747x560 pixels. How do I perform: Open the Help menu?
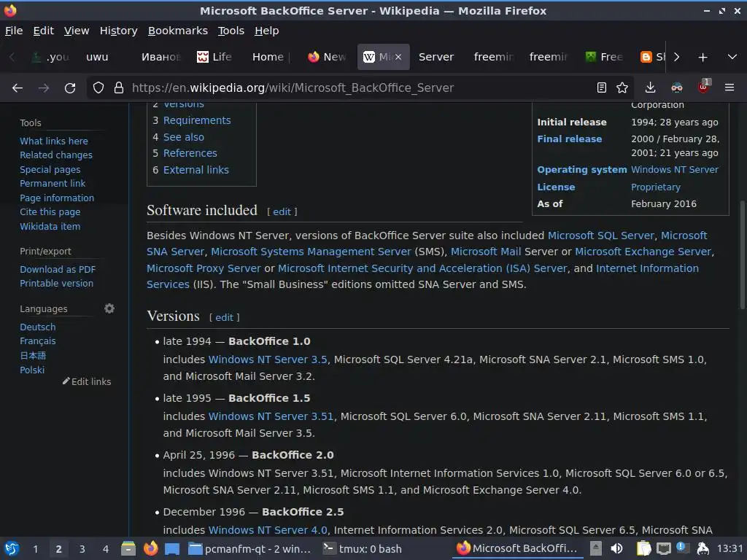point(267,31)
